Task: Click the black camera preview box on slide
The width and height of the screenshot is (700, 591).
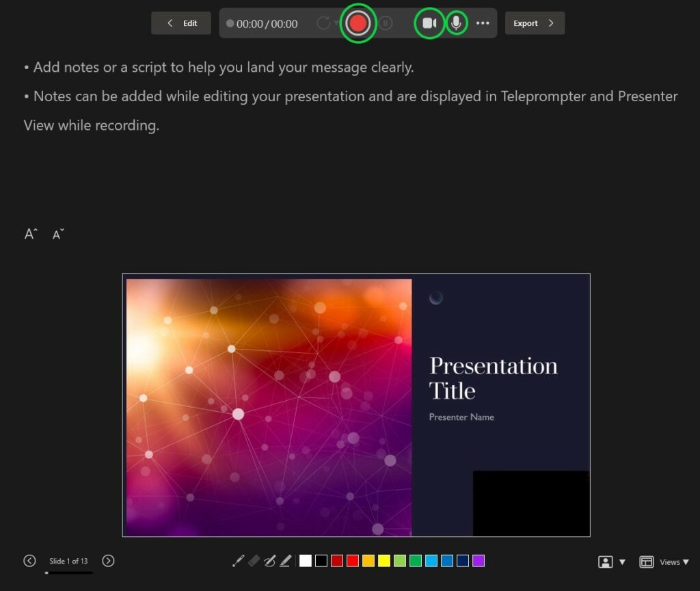Action: pyautogui.click(x=531, y=503)
